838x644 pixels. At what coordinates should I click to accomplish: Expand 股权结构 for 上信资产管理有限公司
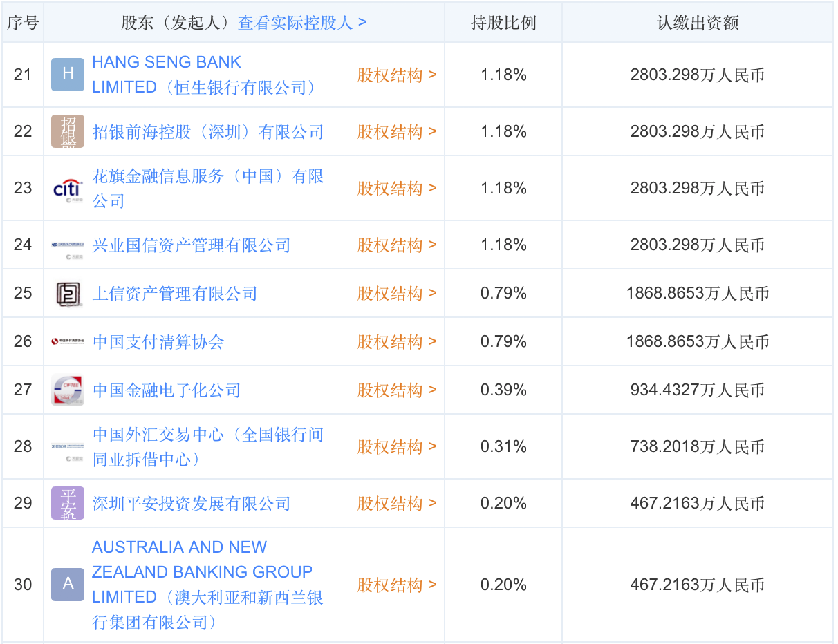coord(397,294)
